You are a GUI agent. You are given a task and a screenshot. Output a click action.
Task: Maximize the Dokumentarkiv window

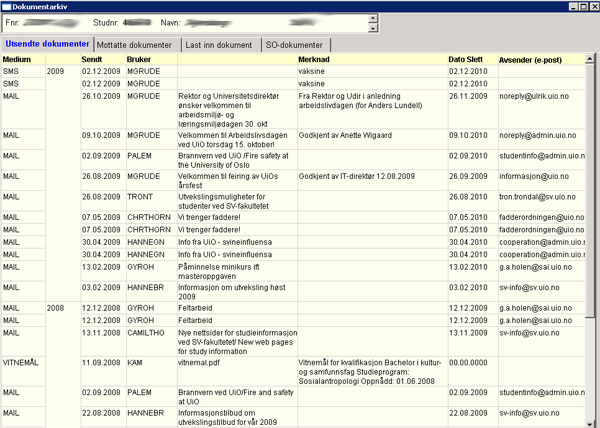coord(583,7)
